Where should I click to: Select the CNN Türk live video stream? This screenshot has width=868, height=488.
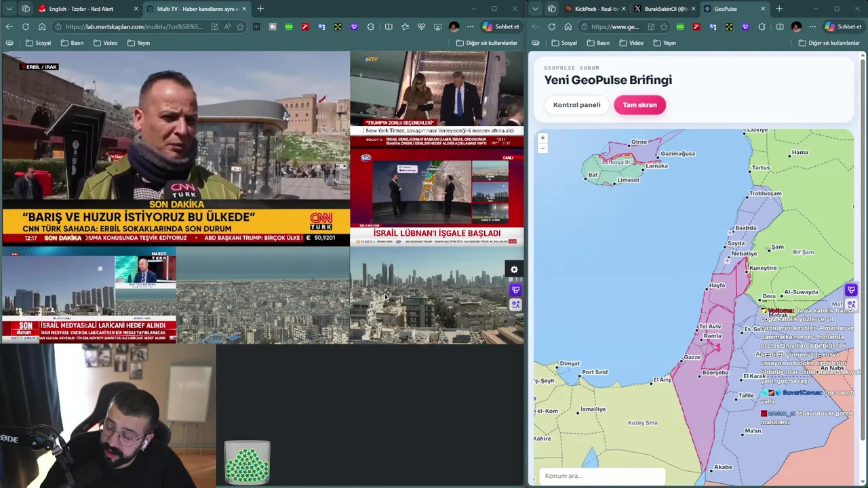click(x=175, y=149)
